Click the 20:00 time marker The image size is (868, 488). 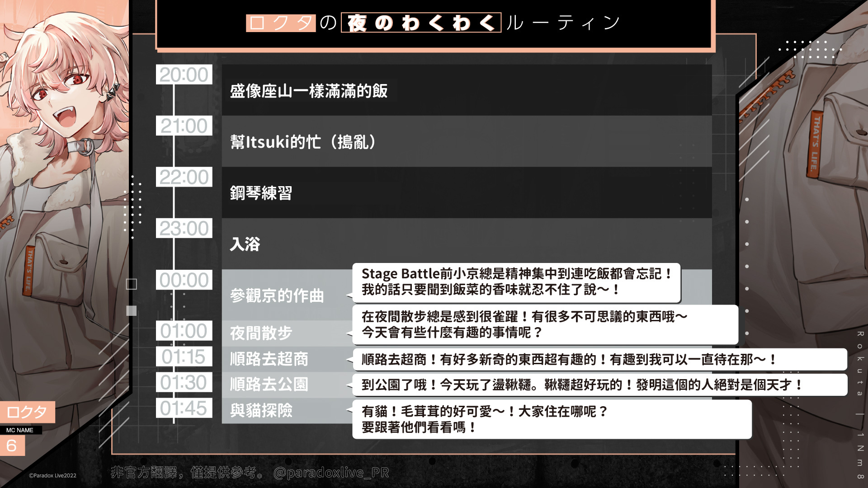coord(184,75)
